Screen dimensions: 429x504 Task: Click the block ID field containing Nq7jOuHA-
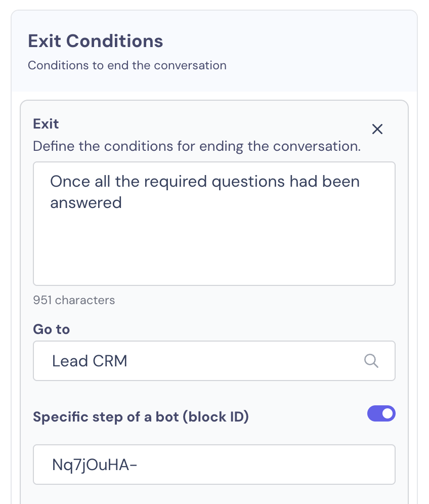tap(214, 465)
